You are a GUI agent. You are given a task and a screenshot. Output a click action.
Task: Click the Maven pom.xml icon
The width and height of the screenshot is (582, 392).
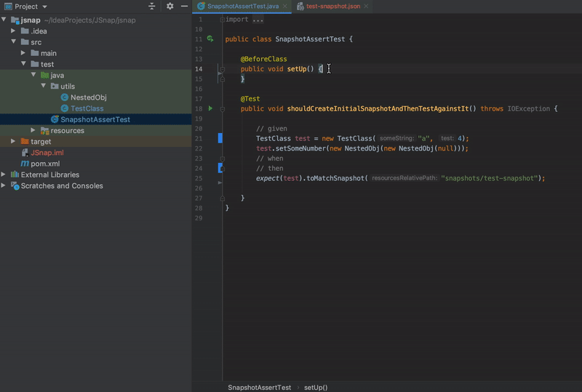point(25,164)
